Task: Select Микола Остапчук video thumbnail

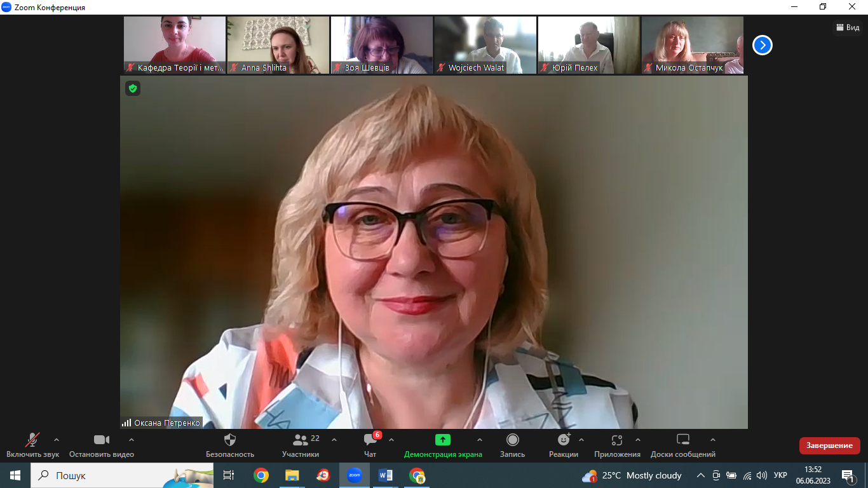Action: pos(693,45)
